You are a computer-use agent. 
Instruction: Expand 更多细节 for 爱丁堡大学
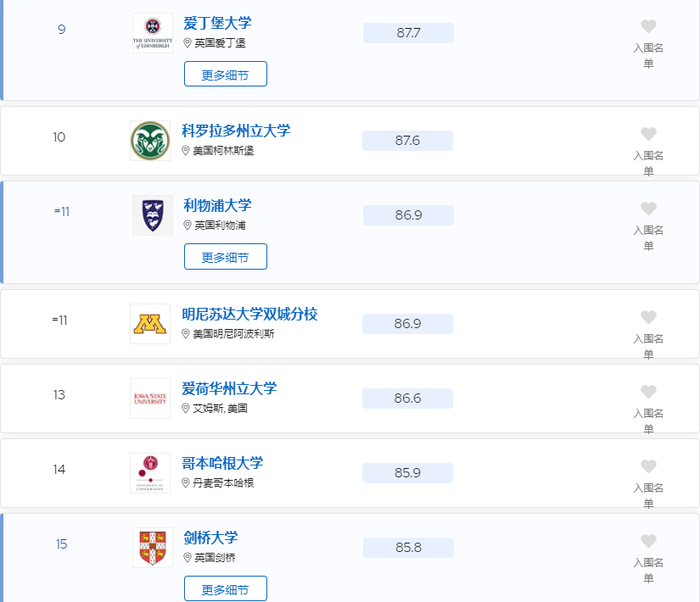pos(226,74)
